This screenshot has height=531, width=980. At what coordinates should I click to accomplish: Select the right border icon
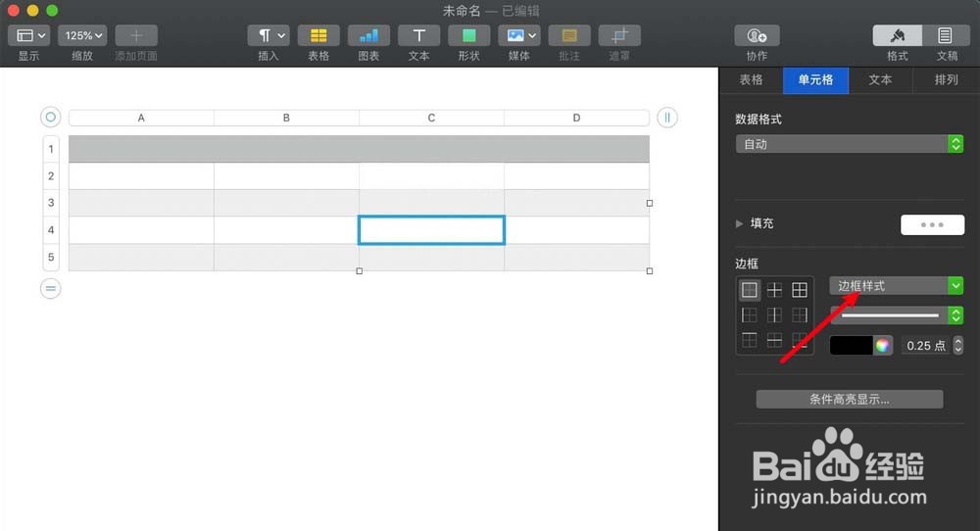[800, 314]
